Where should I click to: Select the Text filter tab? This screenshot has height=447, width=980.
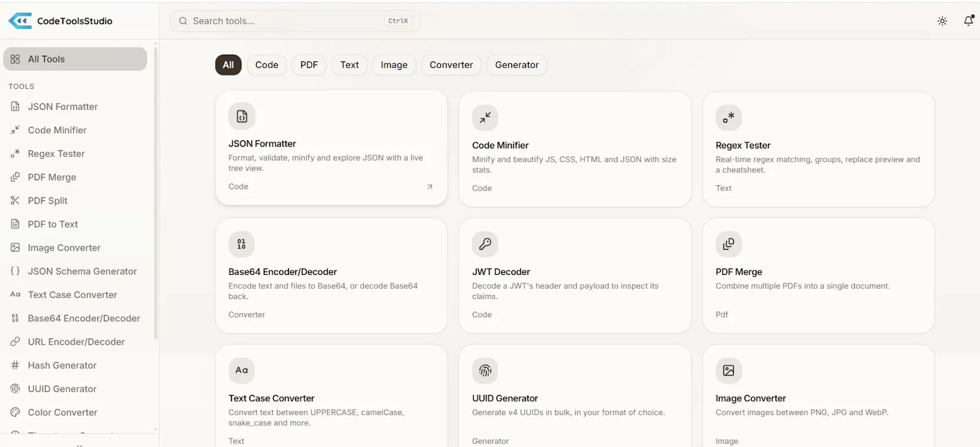(350, 65)
